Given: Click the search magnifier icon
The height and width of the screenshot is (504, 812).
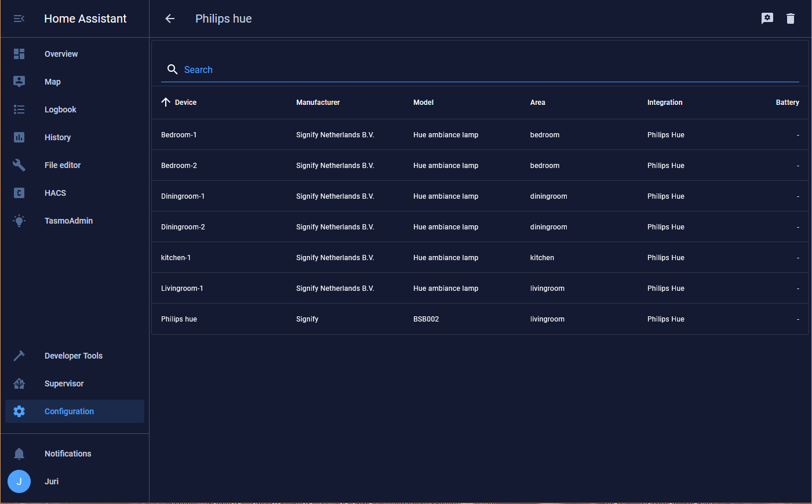Looking at the screenshot, I should (172, 70).
